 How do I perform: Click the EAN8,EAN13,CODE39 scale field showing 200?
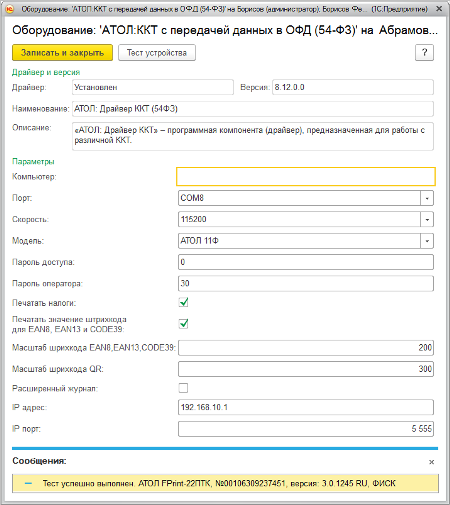306,348
